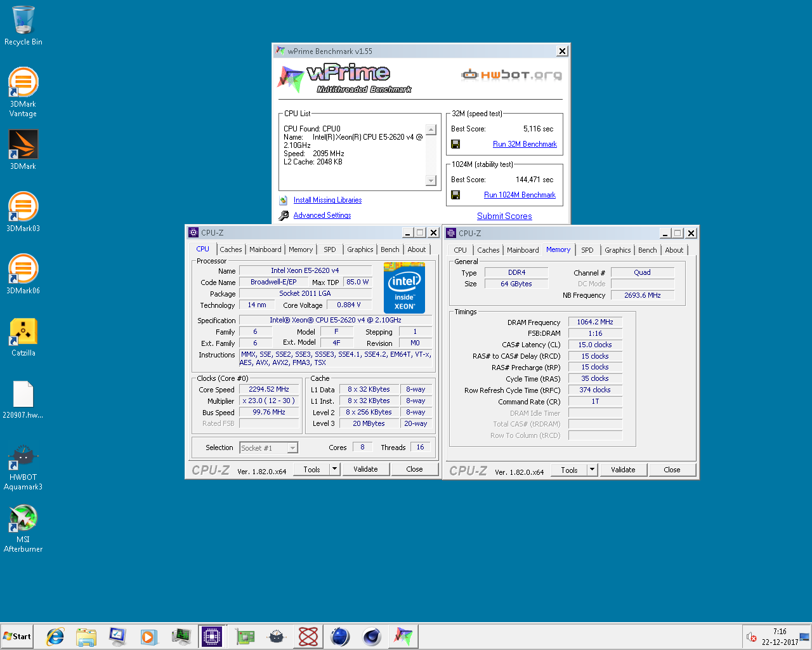
Task: Open the Recycle Bin desktop icon
Action: click(23, 26)
